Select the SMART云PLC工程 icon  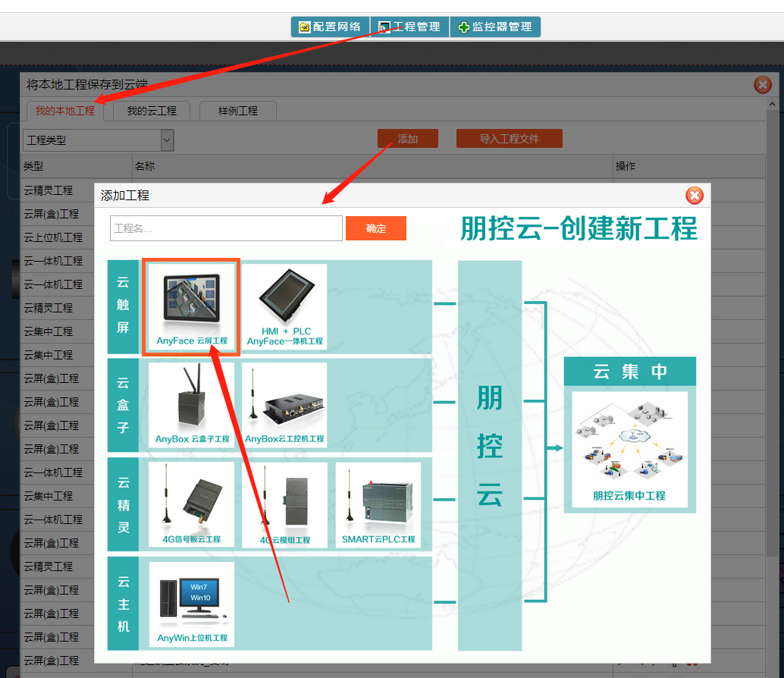(x=378, y=504)
